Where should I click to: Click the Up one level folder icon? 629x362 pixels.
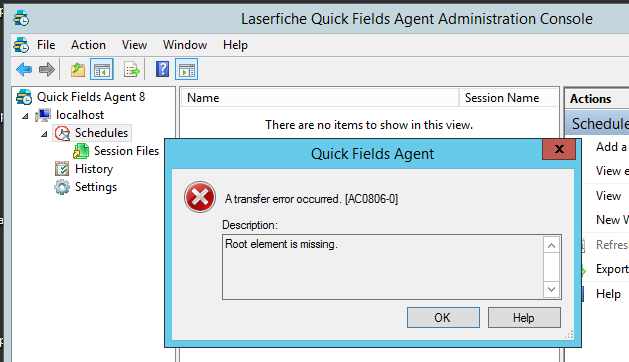(78, 69)
